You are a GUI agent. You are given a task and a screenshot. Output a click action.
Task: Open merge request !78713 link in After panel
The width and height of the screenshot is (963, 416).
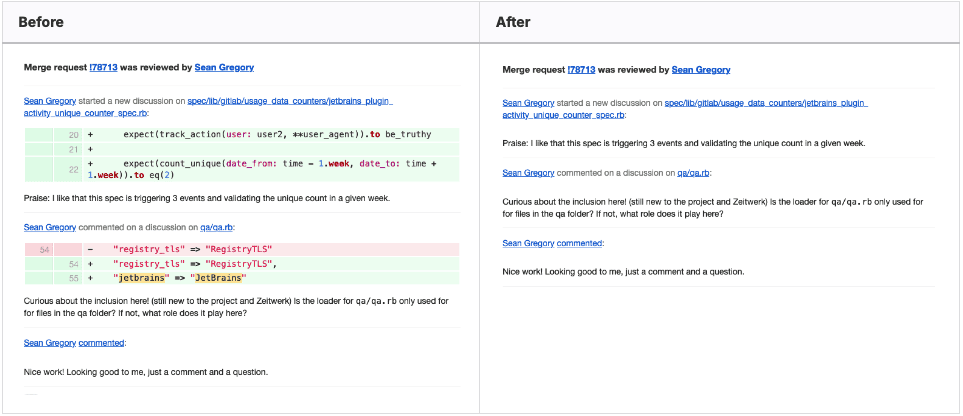pos(581,70)
